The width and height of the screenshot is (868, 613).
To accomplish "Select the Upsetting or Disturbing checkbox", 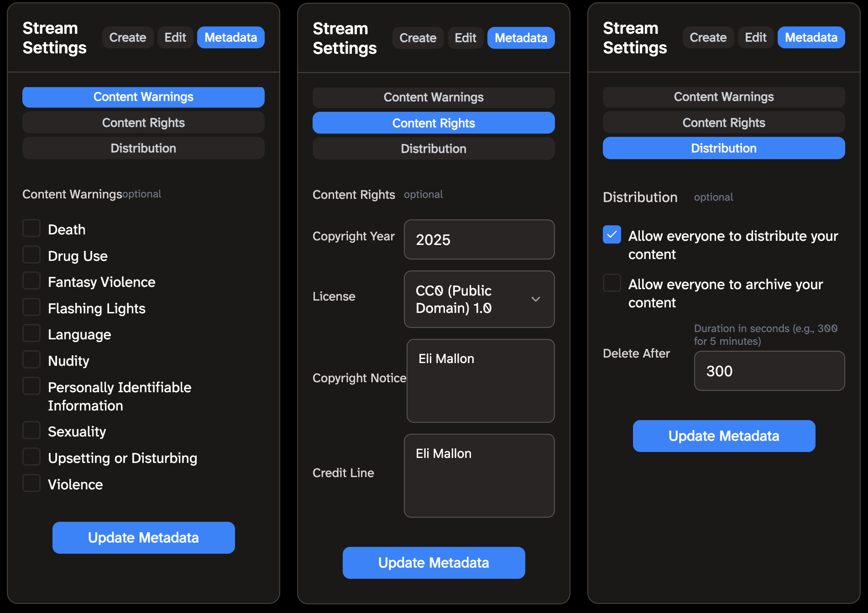I will pyautogui.click(x=31, y=457).
